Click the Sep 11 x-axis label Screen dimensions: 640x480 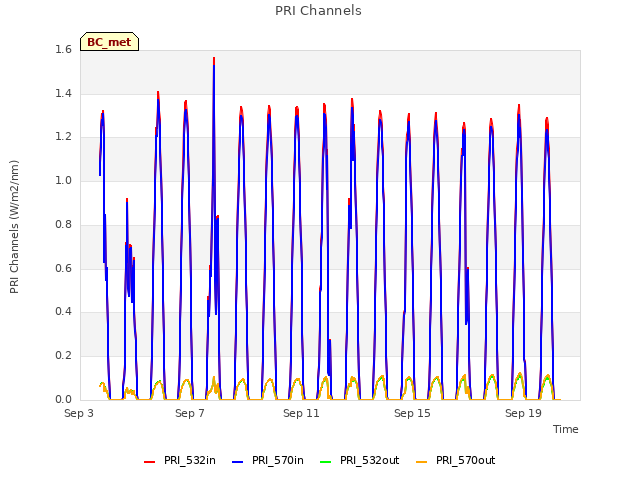pos(301,413)
